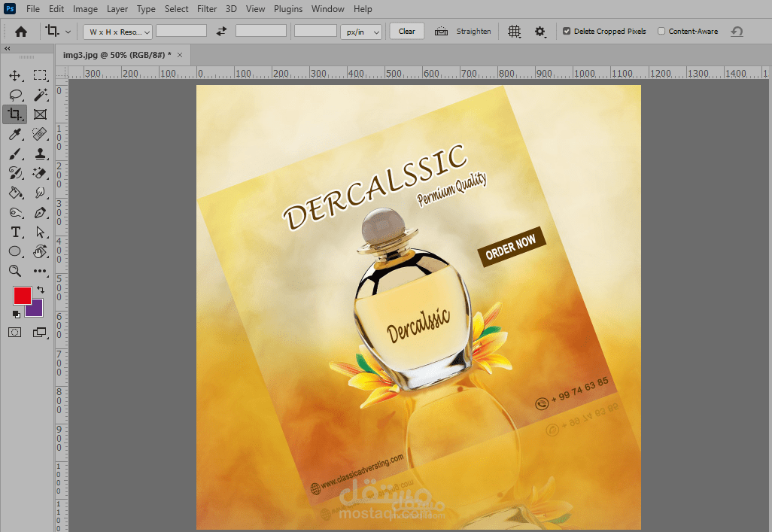Click the Straighten level icon
The width and height of the screenshot is (772, 532).
(x=441, y=31)
